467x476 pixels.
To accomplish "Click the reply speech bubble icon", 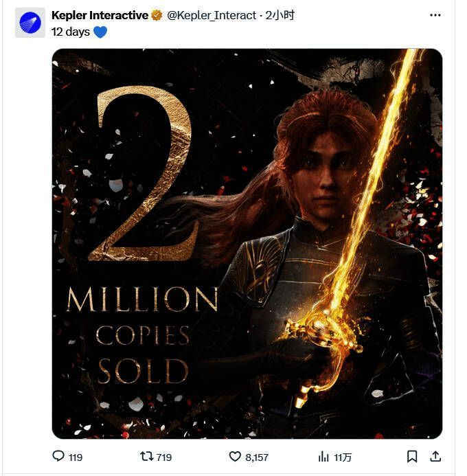I will click(59, 456).
